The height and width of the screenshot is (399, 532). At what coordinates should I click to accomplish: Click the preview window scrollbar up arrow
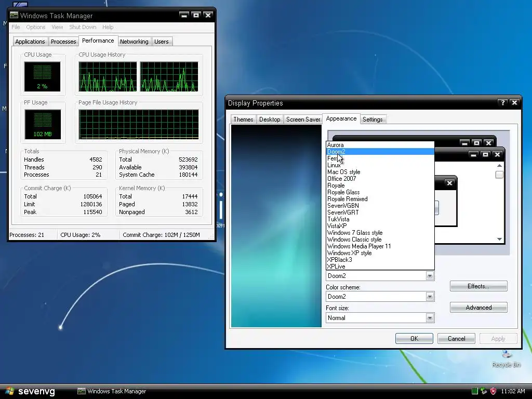coord(499,166)
